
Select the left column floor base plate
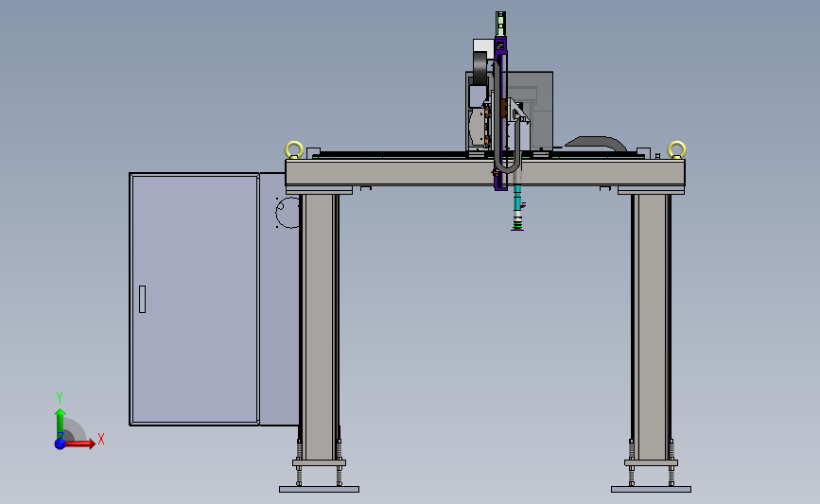pos(319,490)
